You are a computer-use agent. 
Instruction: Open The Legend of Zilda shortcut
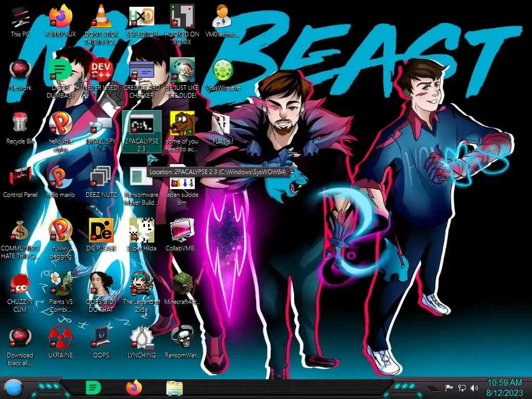coord(142,292)
